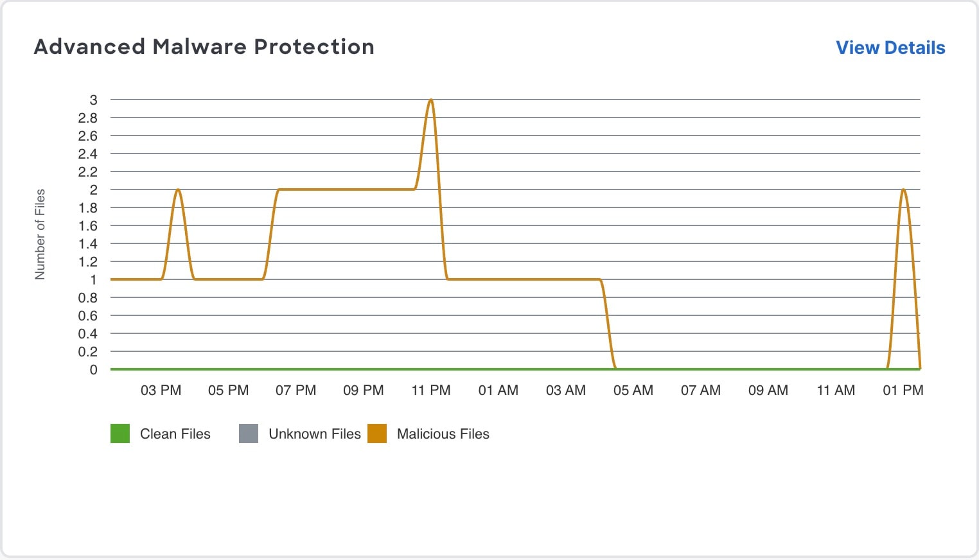Select the 07 PM x-axis label
The width and height of the screenshot is (979, 560).
[x=295, y=390]
